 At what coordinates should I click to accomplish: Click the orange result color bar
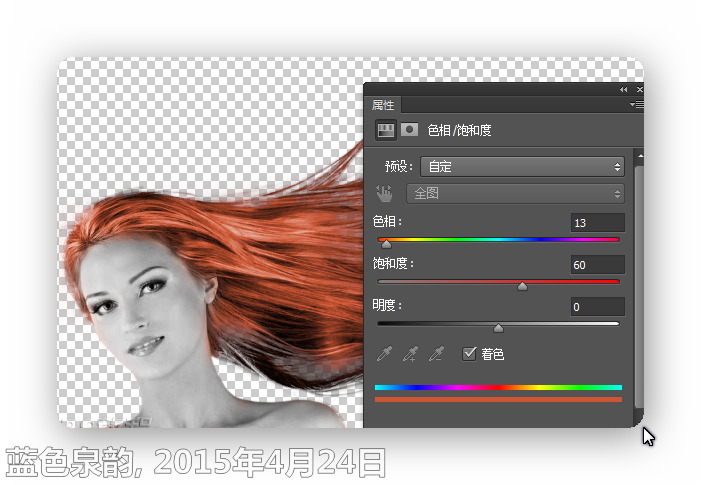point(498,399)
